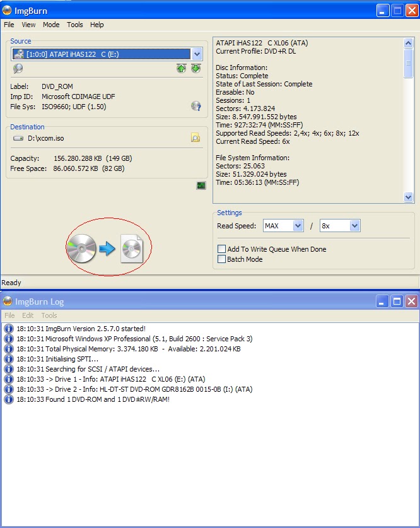Viewport: 420px width, 528px height.
Task: Expand the Source drive dropdown
Action: click(x=197, y=54)
